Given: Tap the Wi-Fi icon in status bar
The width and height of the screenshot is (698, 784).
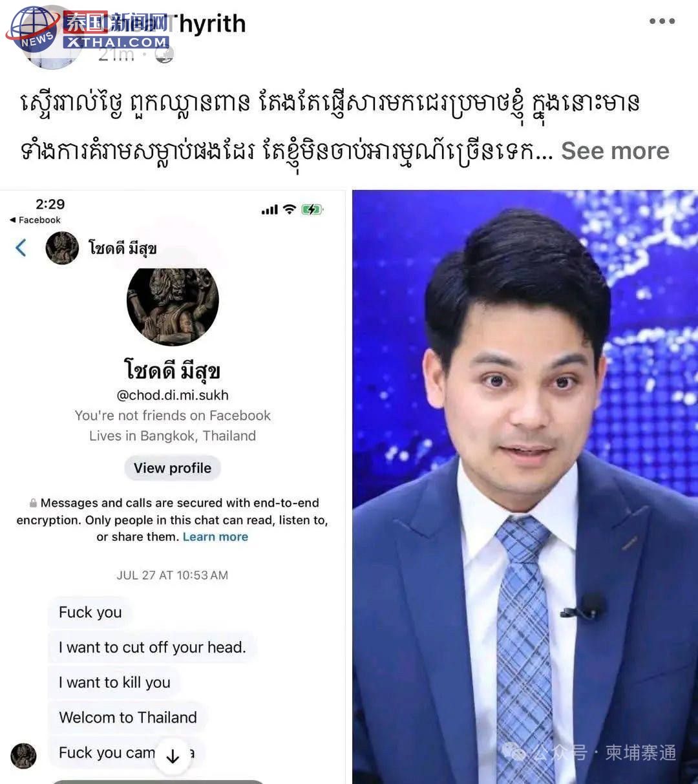Looking at the screenshot, I should (290, 209).
